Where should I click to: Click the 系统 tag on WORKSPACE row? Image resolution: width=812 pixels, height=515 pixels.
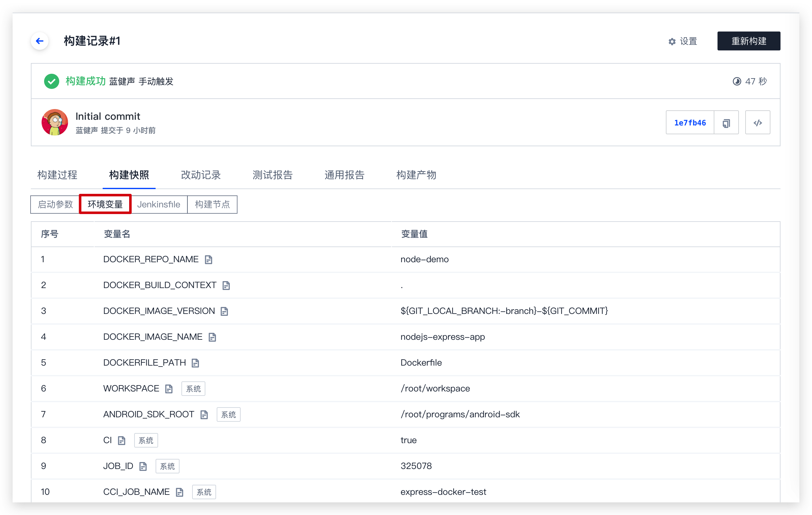pos(193,389)
